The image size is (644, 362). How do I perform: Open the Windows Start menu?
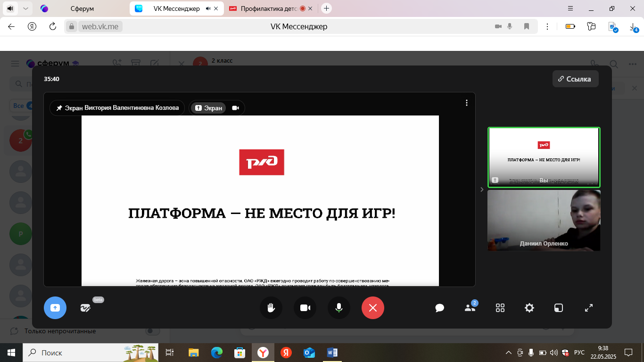pos(11,353)
